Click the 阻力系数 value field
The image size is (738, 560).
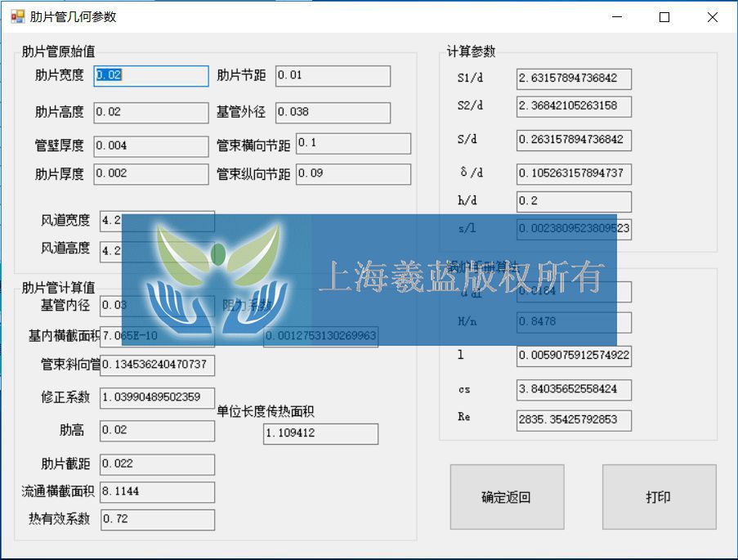(x=320, y=336)
